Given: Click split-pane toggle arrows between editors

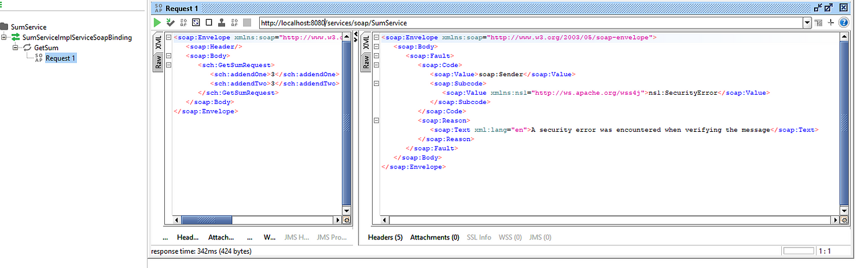Looking at the screenshot, I should pos(355,37).
